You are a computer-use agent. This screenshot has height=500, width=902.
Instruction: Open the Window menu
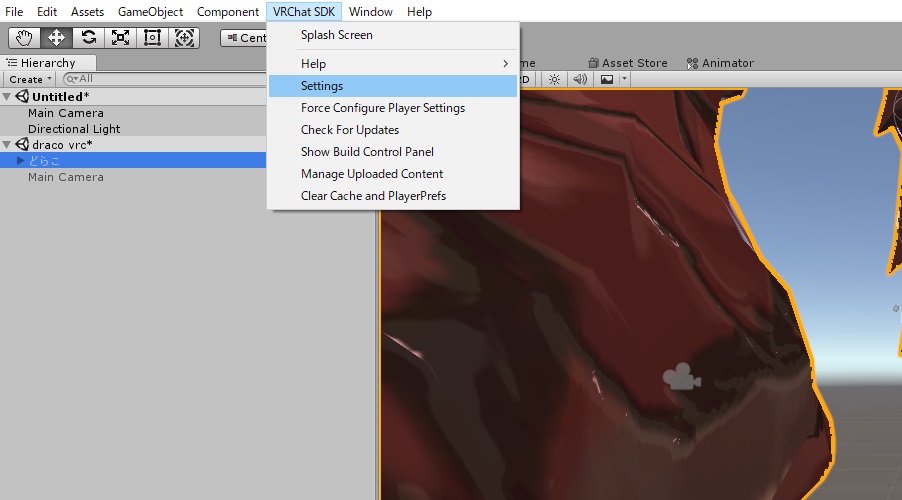[x=370, y=12]
